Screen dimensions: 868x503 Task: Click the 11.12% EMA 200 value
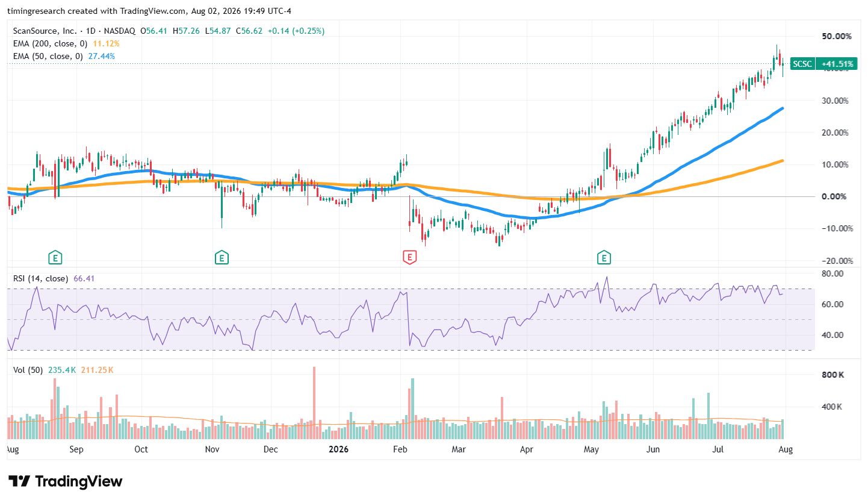point(106,43)
